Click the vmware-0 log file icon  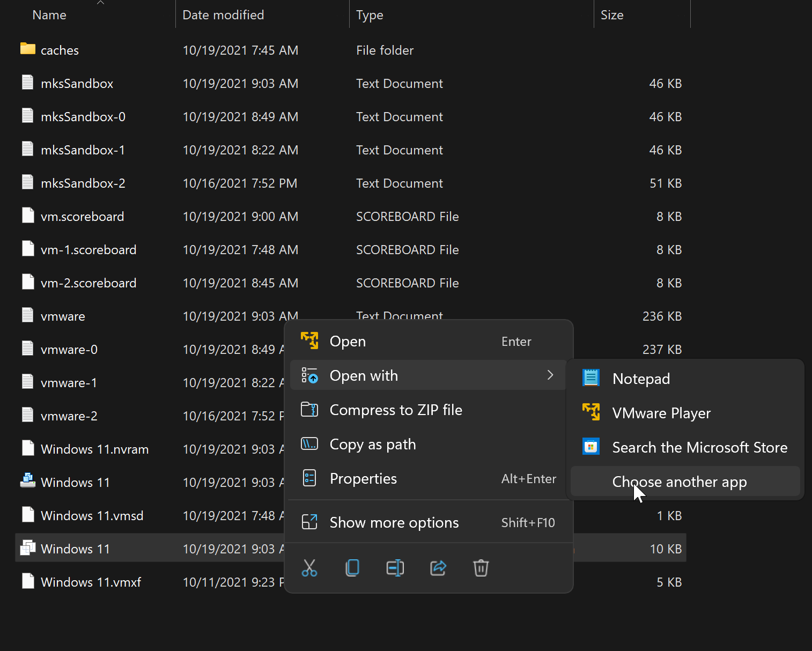point(28,348)
